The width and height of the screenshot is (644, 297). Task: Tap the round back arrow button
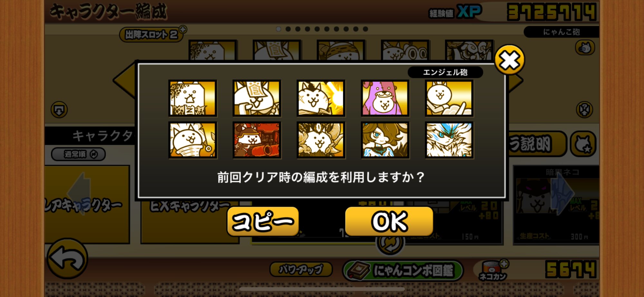click(x=67, y=258)
